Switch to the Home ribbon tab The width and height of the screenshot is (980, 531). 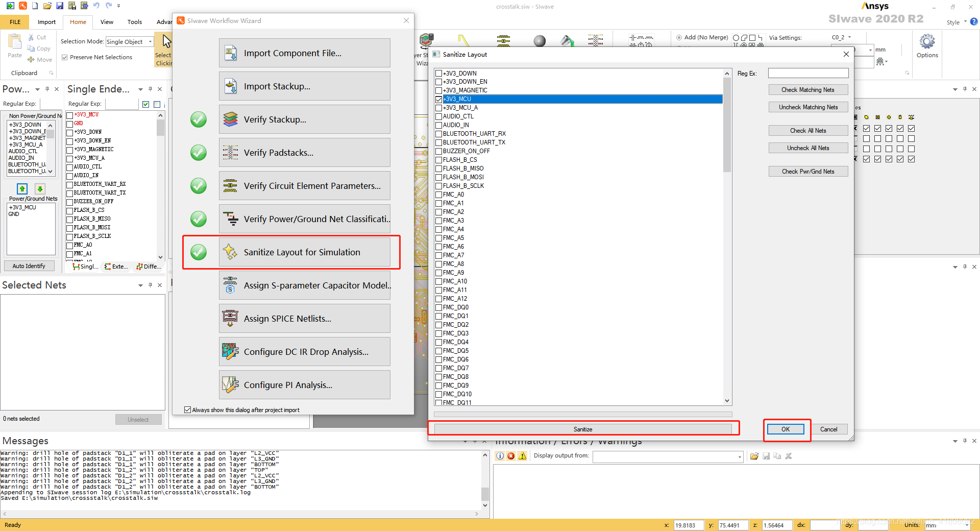point(78,22)
